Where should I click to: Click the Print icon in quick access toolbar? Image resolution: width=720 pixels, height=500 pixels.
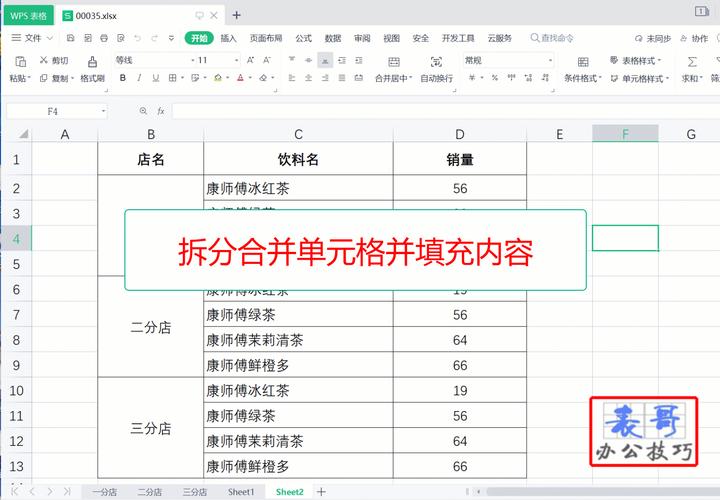tap(104, 38)
